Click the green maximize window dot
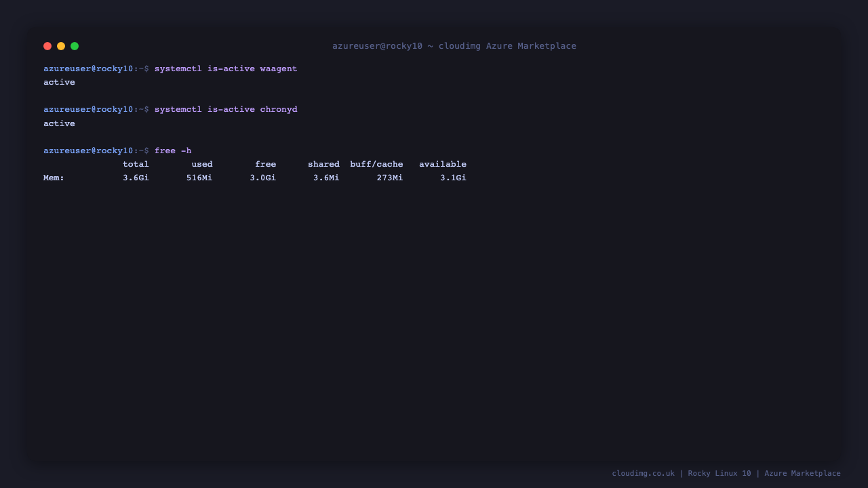Viewport: 868px width, 488px height. coord(75,46)
